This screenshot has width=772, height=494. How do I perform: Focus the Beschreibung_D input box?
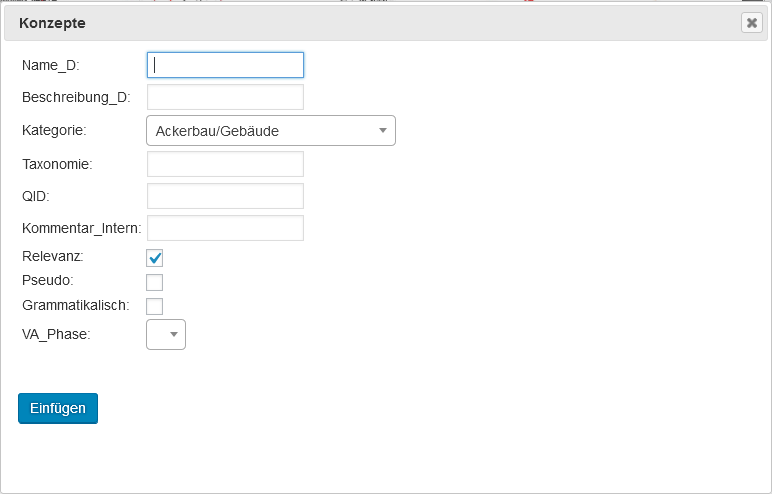225,97
